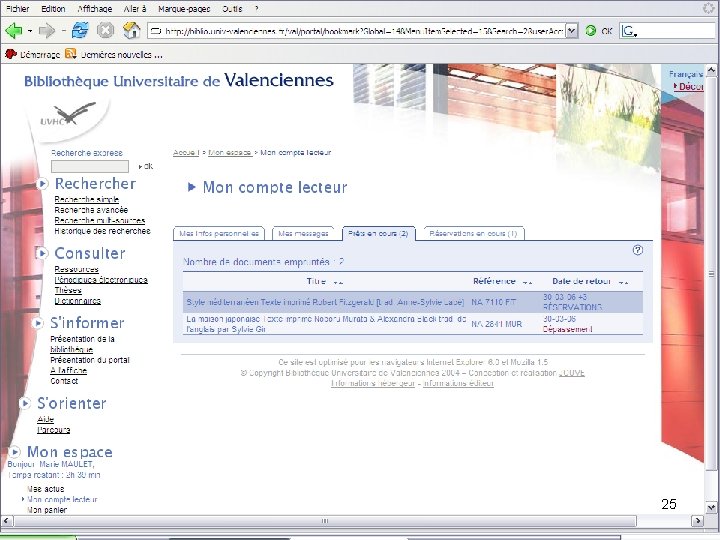Image resolution: width=720 pixels, height=540 pixels.
Task: Click the arrow icon beside S'informer
Action: pyautogui.click(x=38, y=323)
